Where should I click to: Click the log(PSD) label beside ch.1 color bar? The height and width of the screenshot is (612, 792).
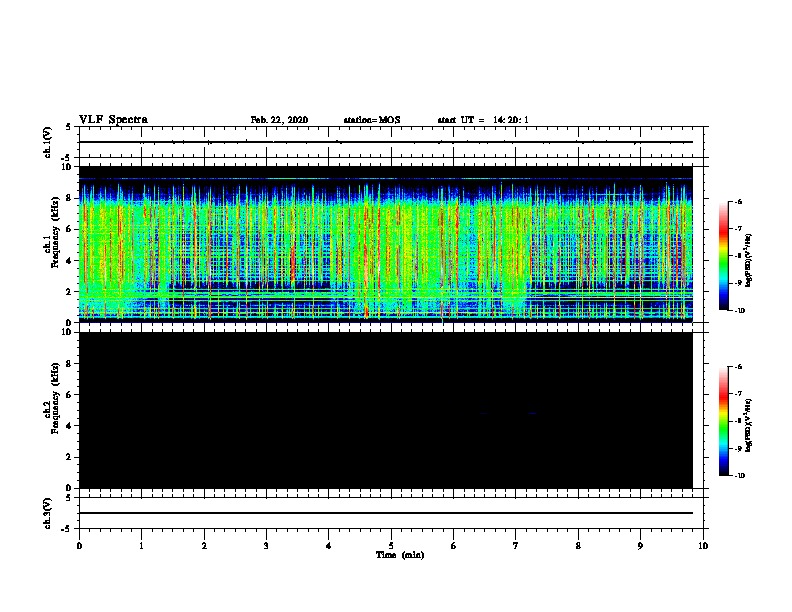point(749,260)
